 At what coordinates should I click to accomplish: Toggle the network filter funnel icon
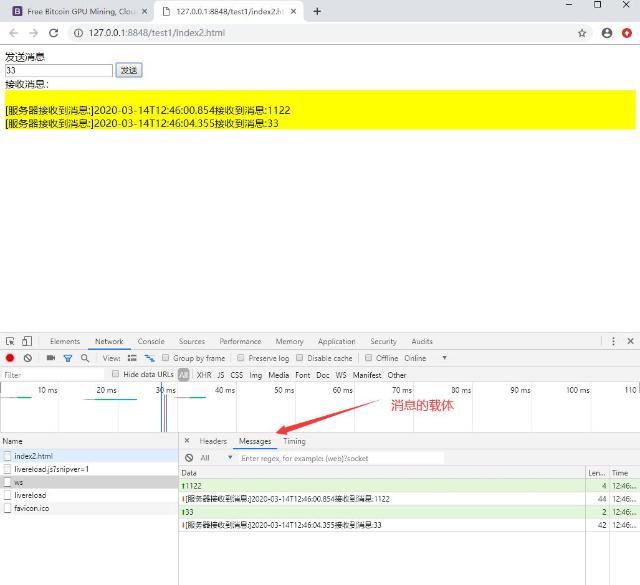(68, 358)
